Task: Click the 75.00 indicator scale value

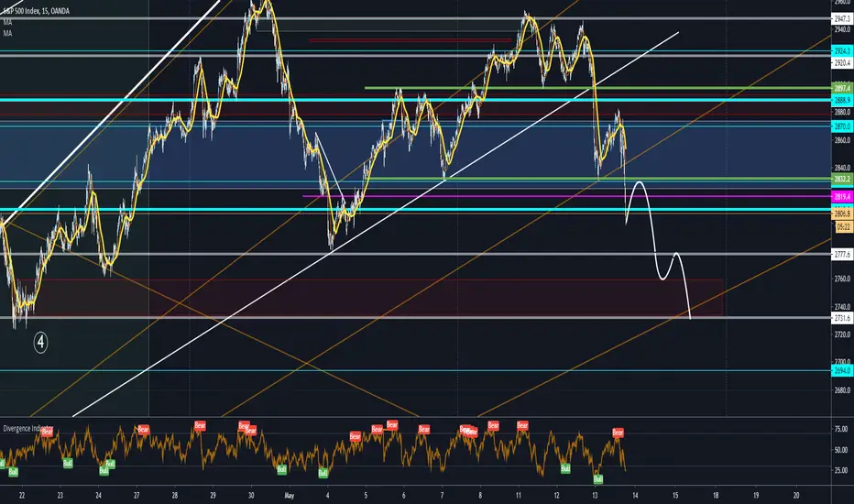Action: pyautogui.click(x=841, y=430)
